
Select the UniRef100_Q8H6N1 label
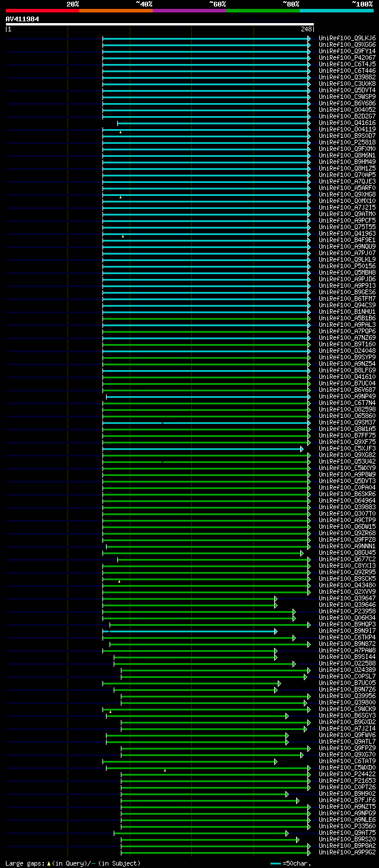click(347, 155)
